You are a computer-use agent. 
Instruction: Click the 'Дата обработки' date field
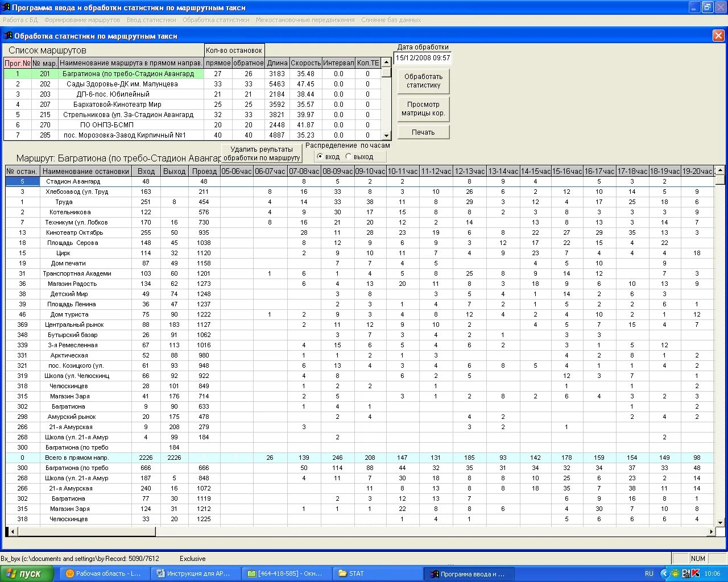click(x=423, y=58)
